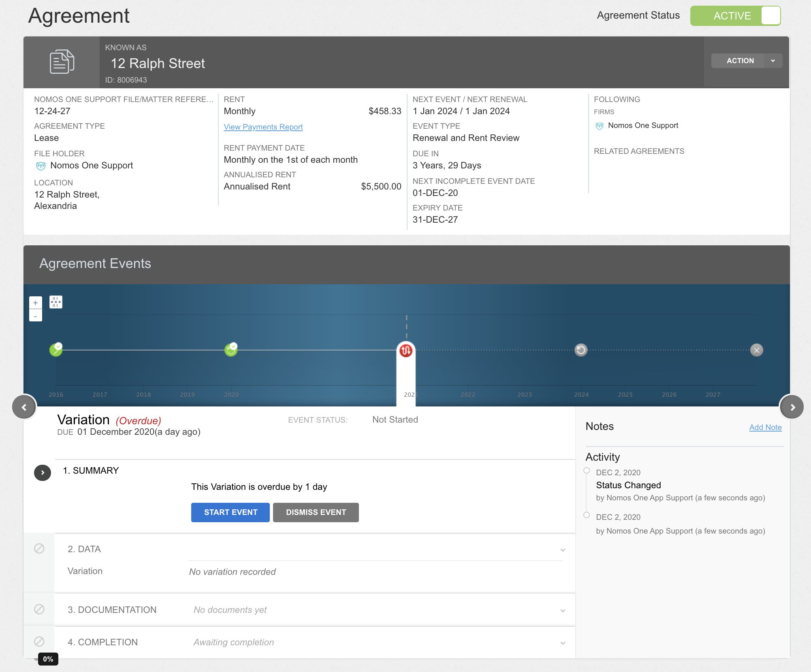Click the zoom-in control on the events timeline
Screen dimensions: 811x672
click(x=35, y=302)
